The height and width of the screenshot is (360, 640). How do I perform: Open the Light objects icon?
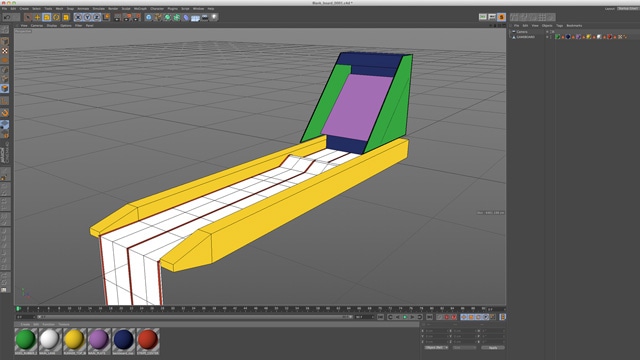tap(214, 17)
